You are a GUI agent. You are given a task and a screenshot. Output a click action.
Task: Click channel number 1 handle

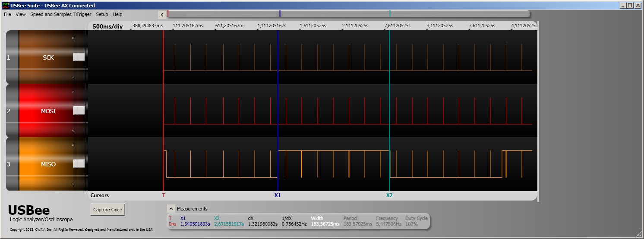[12, 57]
